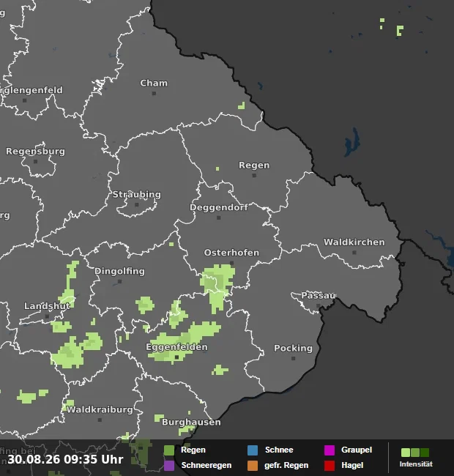Click the Graupel legend text
The height and width of the screenshot is (476, 454).
tap(357, 450)
